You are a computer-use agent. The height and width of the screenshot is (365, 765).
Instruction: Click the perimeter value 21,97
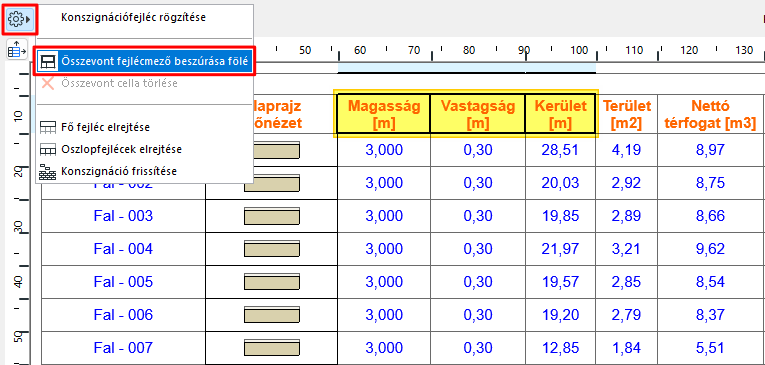pyautogui.click(x=560, y=249)
